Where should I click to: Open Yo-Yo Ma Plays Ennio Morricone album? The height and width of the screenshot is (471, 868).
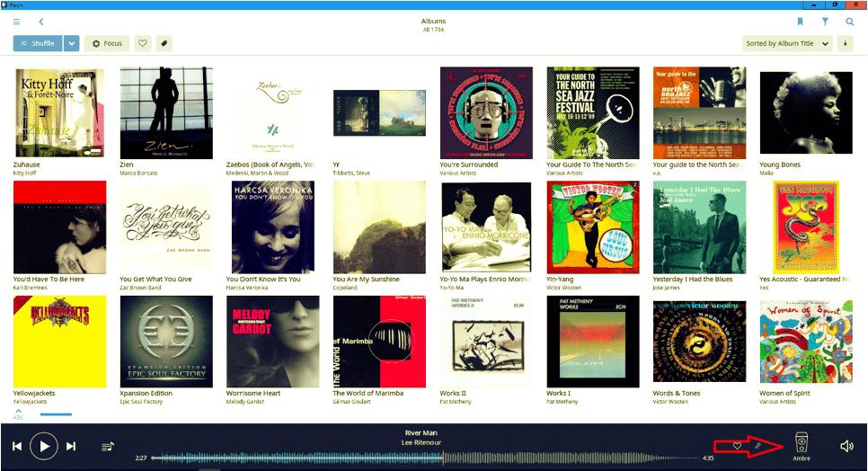tap(486, 227)
